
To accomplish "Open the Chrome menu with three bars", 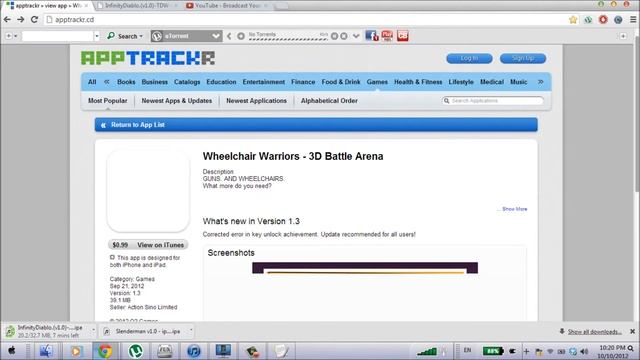I will point(633,20).
